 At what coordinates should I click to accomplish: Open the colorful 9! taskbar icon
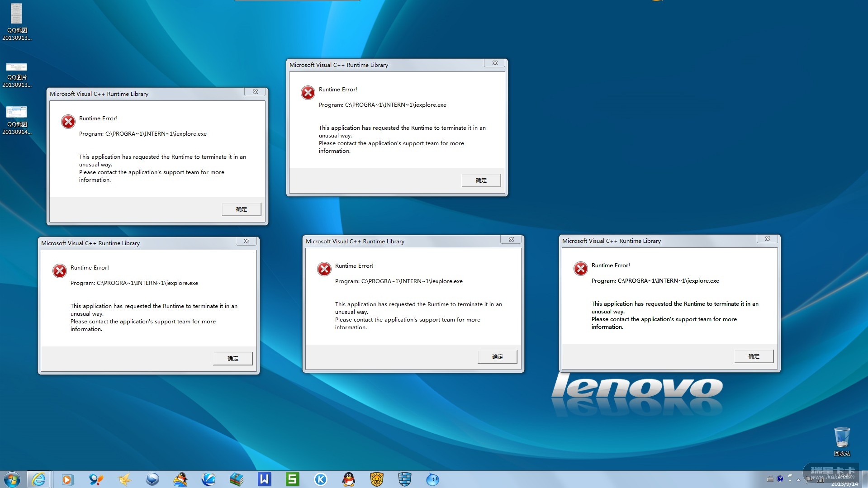click(x=96, y=479)
